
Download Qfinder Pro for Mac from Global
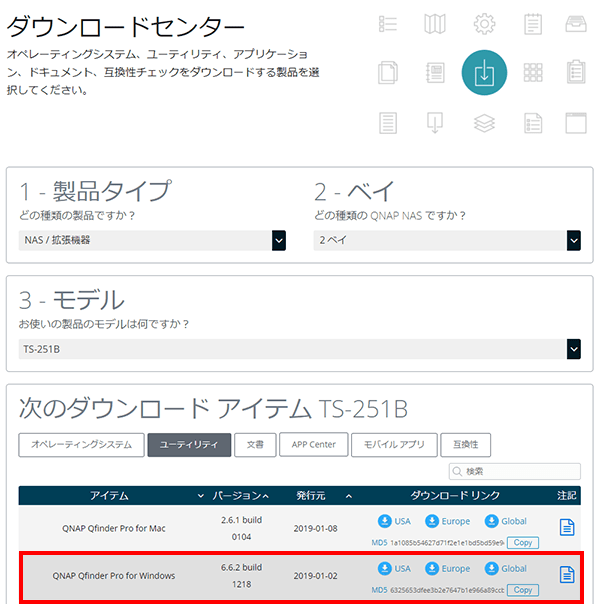click(505, 521)
